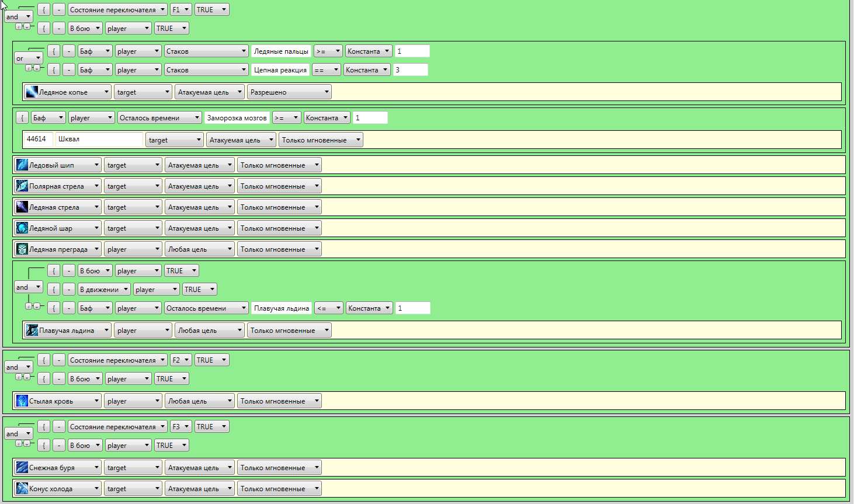Click the Конус холода spell icon
Screen dimensions: 854x504
(x=22, y=489)
